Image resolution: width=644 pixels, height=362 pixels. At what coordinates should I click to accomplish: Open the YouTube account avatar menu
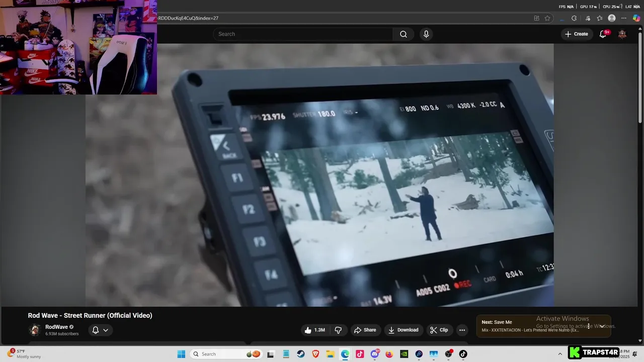pyautogui.click(x=622, y=34)
